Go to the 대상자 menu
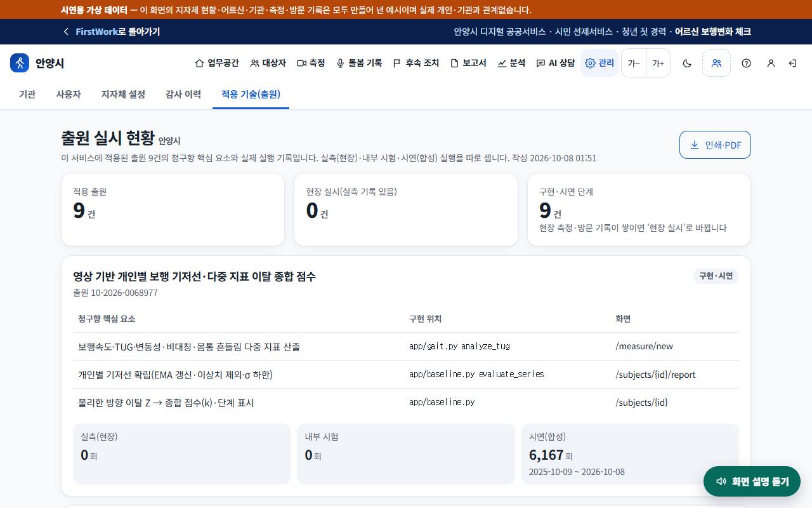This screenshot has width=812, height=508. pos(268,63)
